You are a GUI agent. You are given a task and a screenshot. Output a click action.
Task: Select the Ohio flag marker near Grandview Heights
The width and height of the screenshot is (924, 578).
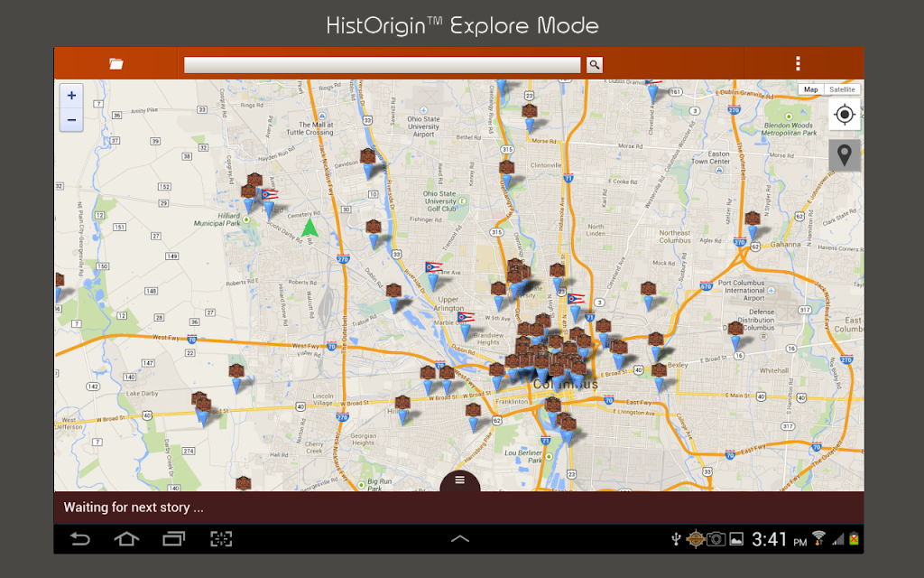point(465,325)
